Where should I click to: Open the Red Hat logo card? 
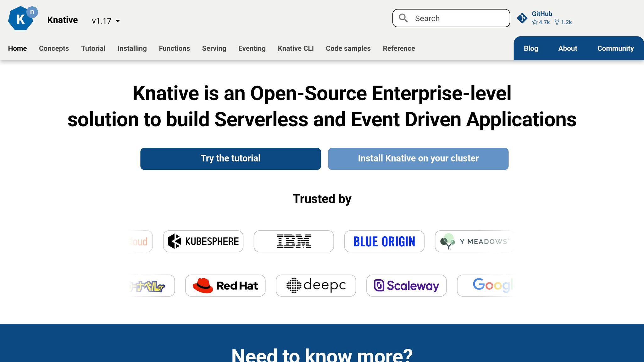(225, 286)
